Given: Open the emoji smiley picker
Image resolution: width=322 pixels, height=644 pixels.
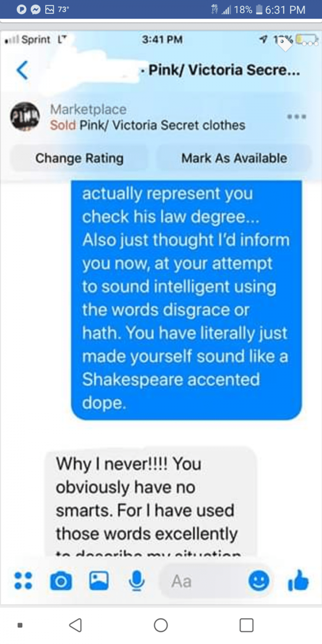Looking at the screenshot, I should click(259, 581).
